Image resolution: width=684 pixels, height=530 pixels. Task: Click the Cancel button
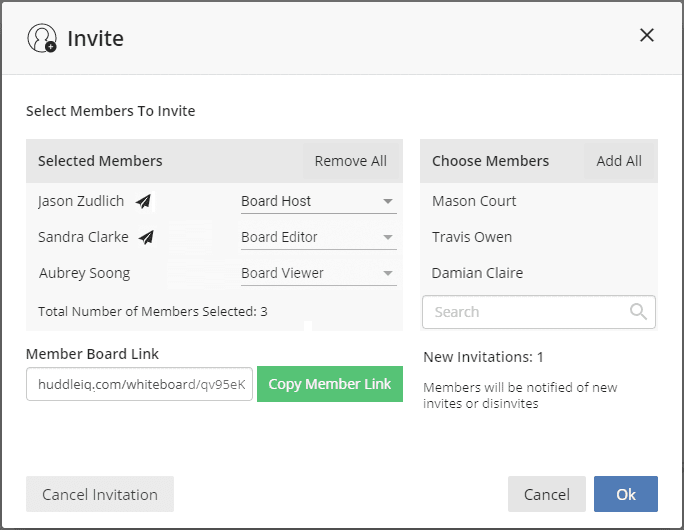[546, 494]
